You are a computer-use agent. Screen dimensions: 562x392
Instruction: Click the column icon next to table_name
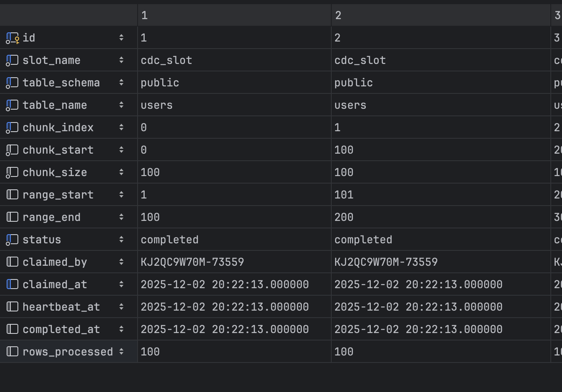click(x=12, y=105)
